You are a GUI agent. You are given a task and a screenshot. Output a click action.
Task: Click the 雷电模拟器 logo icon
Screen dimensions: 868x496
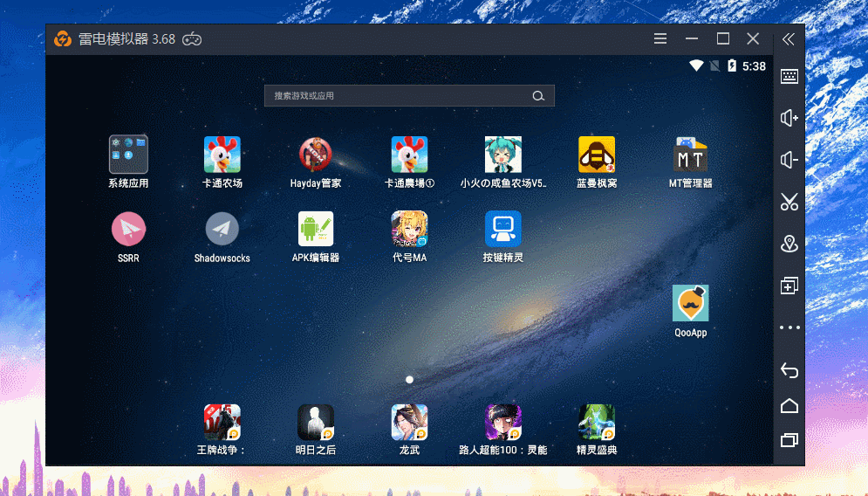click(x=63, y=38)
